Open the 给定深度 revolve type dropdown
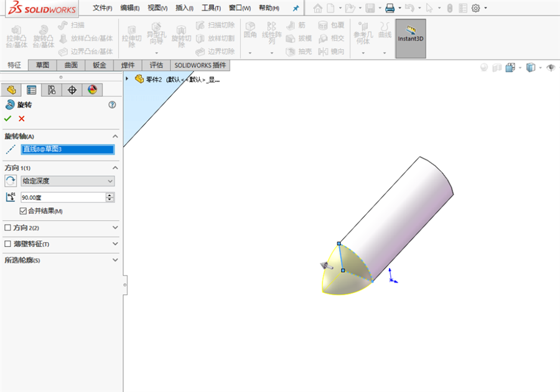The height and width of the screenshot is (392, 560). [67, 181]
